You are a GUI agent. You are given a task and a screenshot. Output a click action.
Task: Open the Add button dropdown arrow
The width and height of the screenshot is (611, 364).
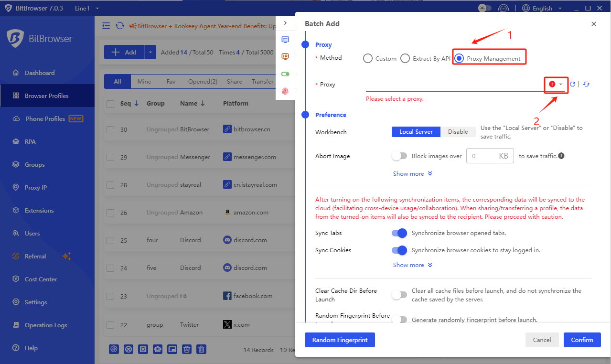pos(150,52)
